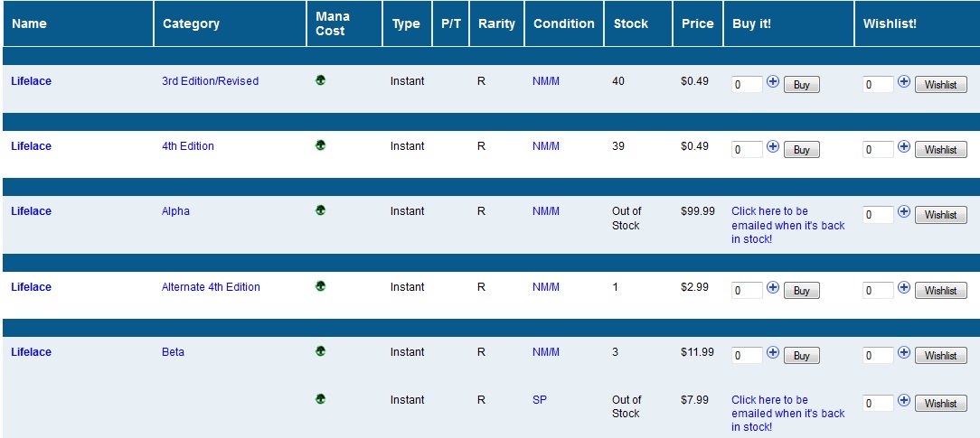Open the Lifelace name link in the Beta row
Screen dimensions: 980x438
[31, 352]
